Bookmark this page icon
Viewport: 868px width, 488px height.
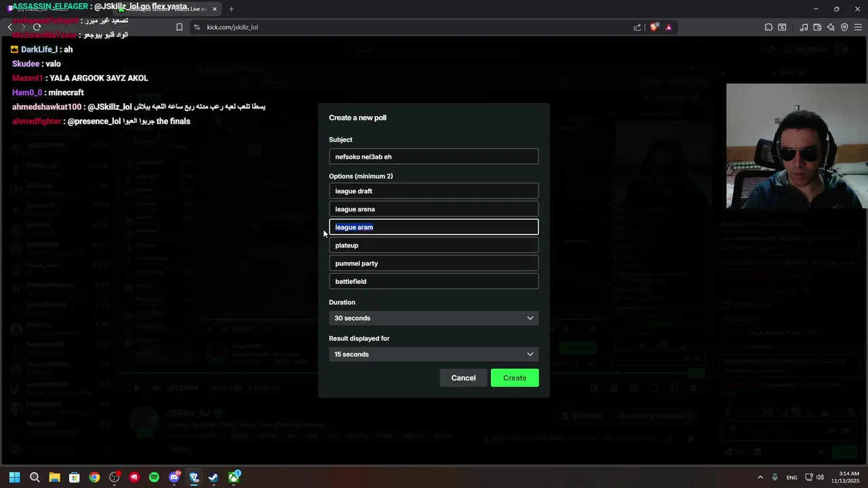tap(179, 27)
